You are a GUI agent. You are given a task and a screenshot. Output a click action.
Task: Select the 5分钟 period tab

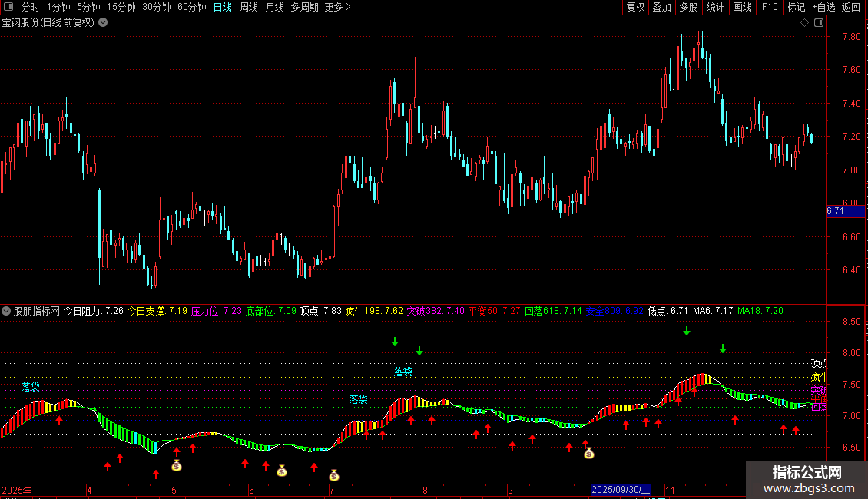pos(88,7)
